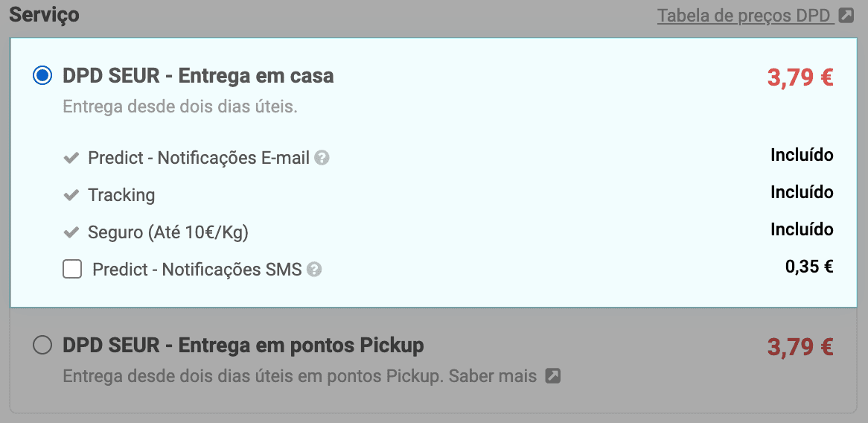868x423 pixels.
Task: Click the external-link icon after Saber mais
Action: pyautogui.click(x=552, y=376)
